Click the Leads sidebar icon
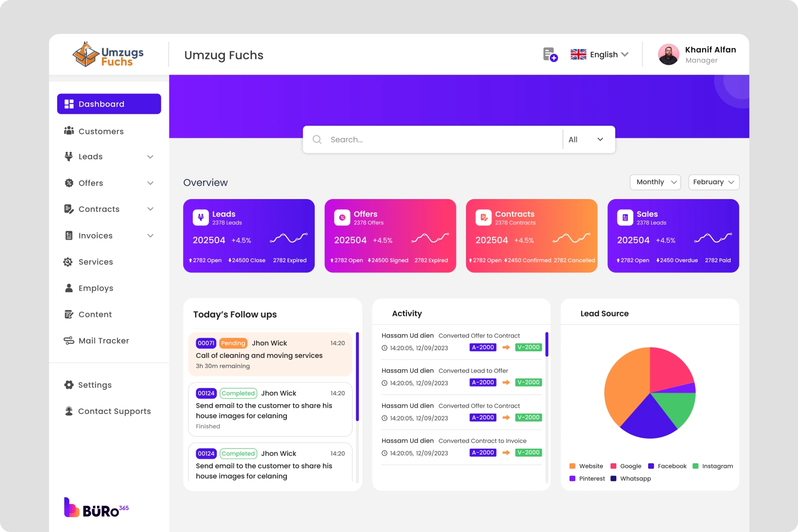Image resolution: width=798 pixels, height=532 pixels. [x=69, y=156]
